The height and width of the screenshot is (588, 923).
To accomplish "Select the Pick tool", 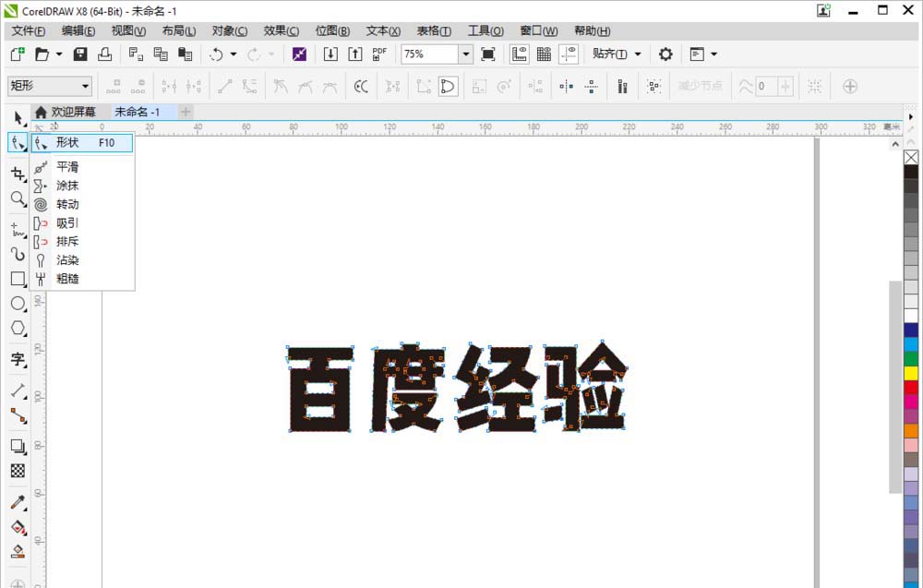I will click(x=18, y=117).
